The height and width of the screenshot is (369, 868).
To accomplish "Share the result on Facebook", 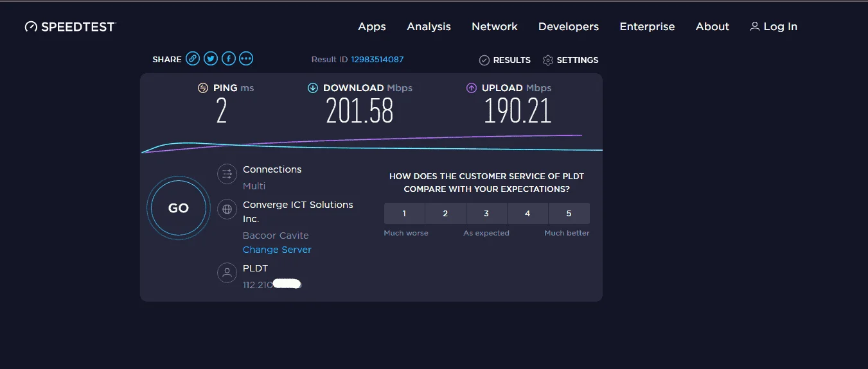I will tap(228, 59).
